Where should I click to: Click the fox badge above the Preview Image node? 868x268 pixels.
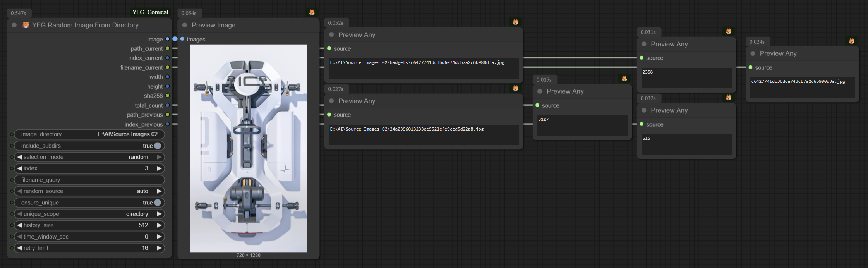point(312,12)
